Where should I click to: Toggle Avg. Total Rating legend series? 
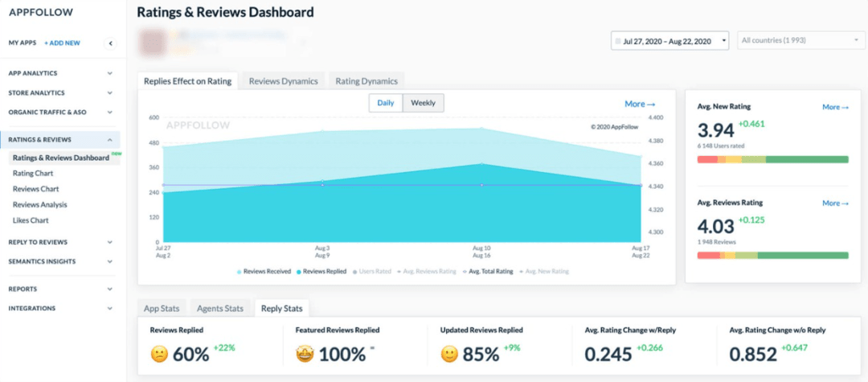click(x=490, y=272)
